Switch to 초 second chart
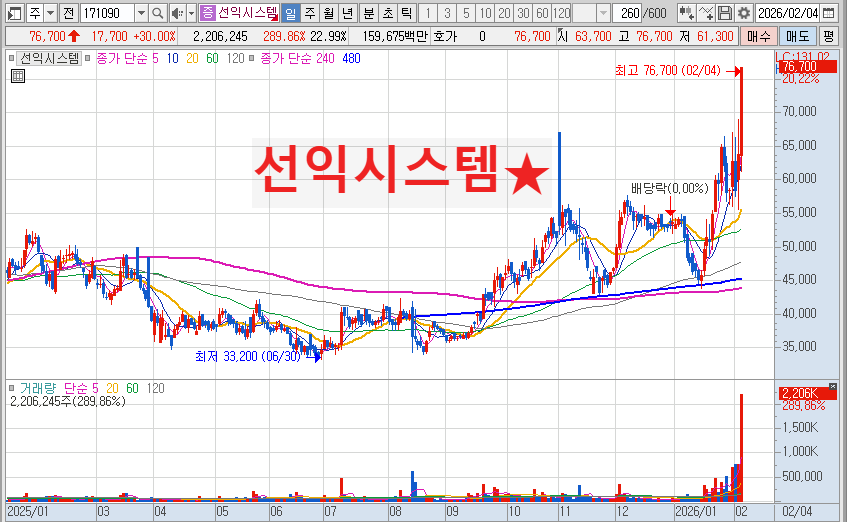 click(x=388, y=13)
